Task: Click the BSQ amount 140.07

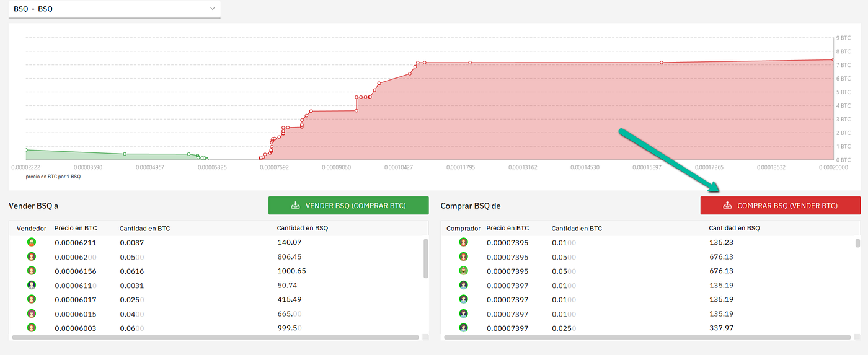Action: click(289, 242)
